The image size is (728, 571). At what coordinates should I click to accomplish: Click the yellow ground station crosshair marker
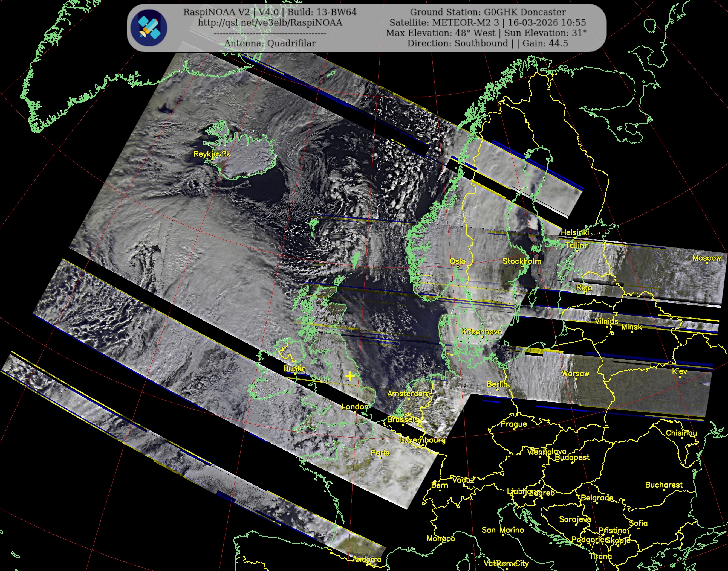pos(349,376)
